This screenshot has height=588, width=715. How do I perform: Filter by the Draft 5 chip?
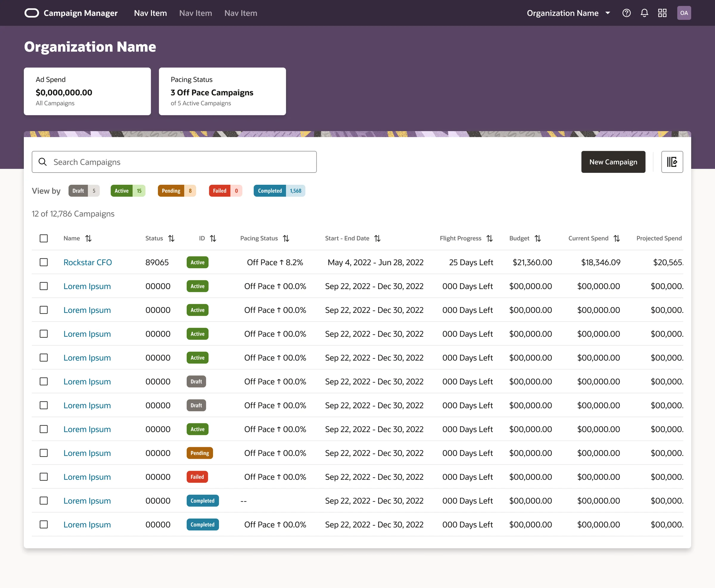(84, 191)
